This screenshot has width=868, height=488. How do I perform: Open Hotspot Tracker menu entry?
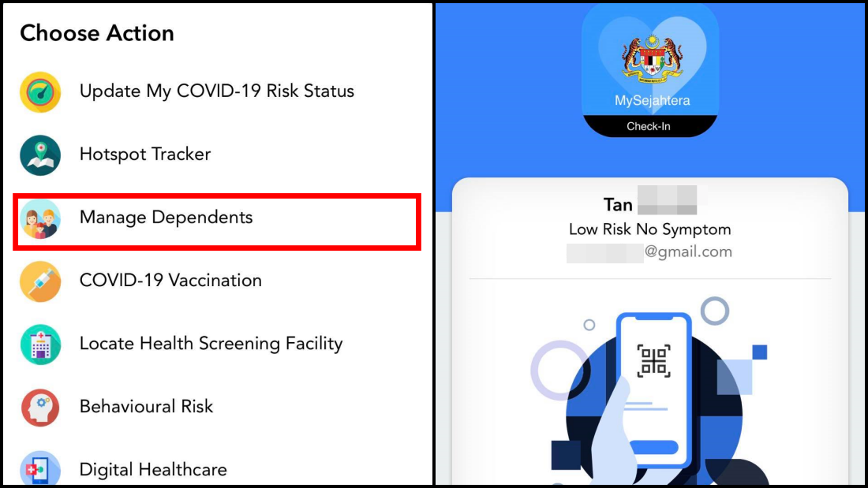[145, 155]
